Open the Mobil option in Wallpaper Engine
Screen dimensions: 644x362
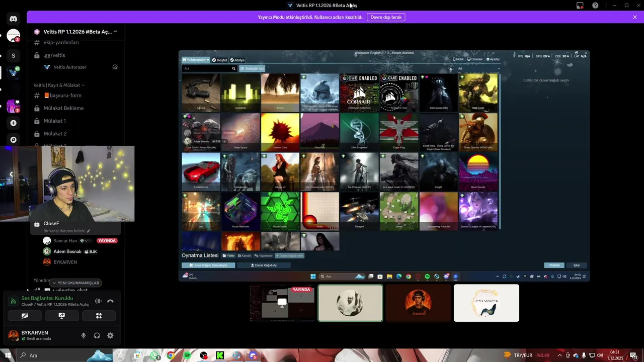click(x=458, y=59)
